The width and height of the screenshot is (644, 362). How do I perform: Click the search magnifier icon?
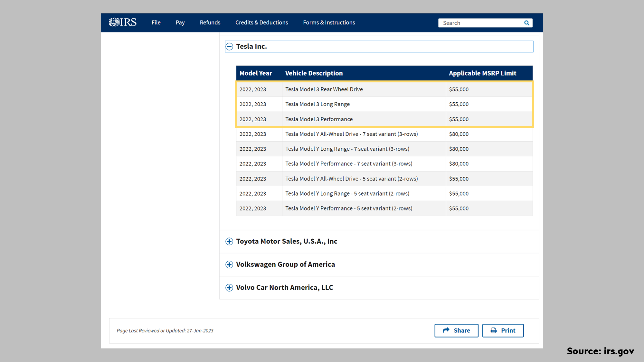527,23
